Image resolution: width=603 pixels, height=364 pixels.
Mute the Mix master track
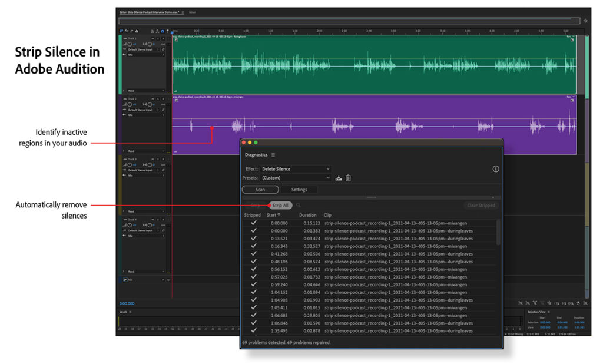tap(163, 280)
